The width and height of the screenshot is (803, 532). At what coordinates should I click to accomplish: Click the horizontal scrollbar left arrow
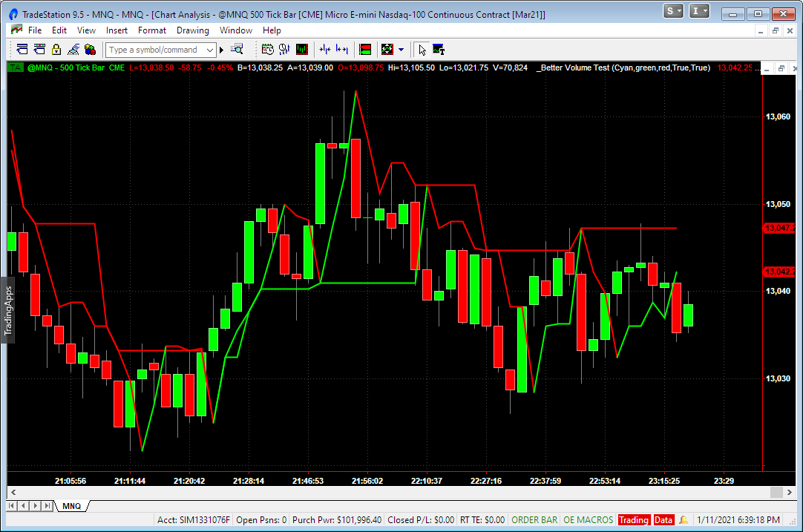pos(13,492)
